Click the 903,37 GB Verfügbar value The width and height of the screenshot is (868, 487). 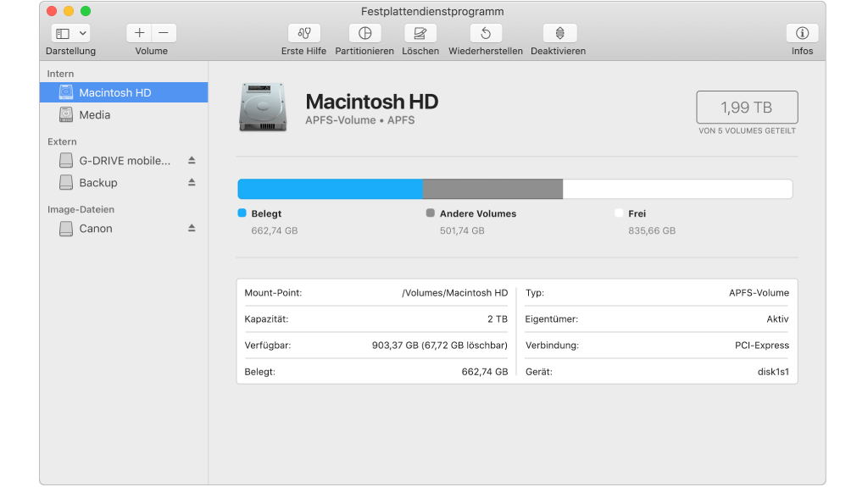[x=440, y=346]
